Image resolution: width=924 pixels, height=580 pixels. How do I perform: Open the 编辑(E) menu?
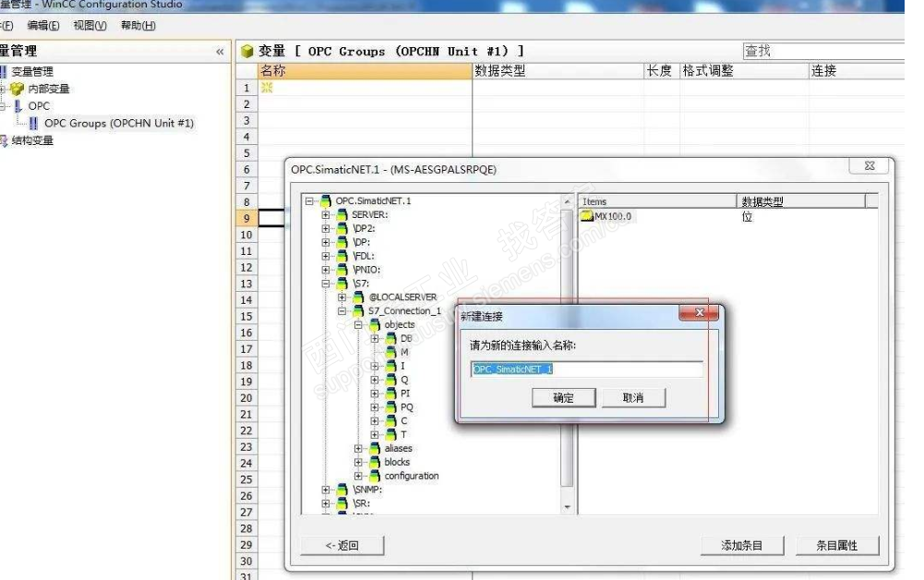click(43, 25)
